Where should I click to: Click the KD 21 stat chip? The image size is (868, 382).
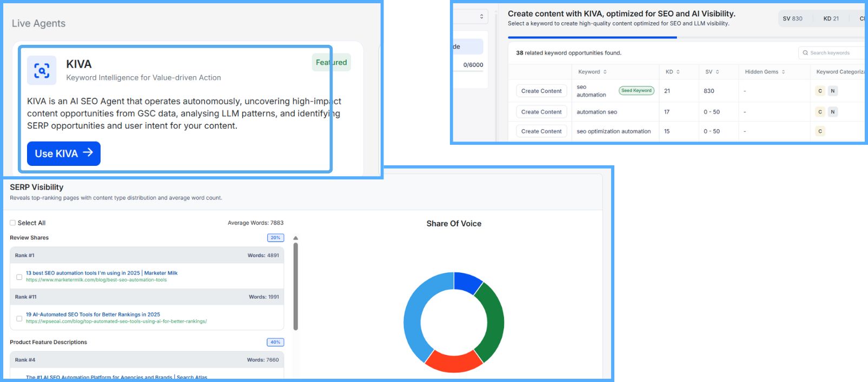831,18
